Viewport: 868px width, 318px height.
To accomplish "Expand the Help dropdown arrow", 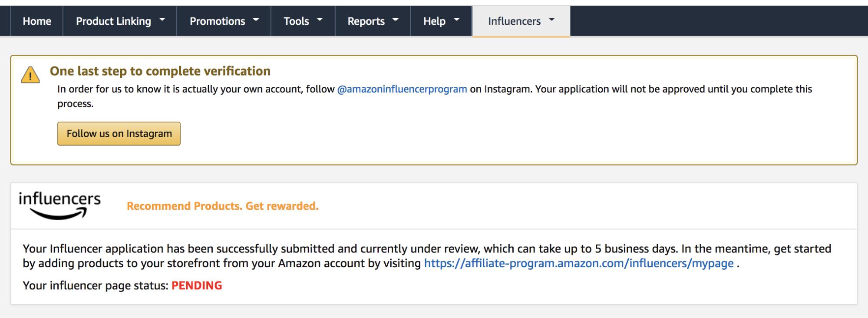I will pos(457,20).
